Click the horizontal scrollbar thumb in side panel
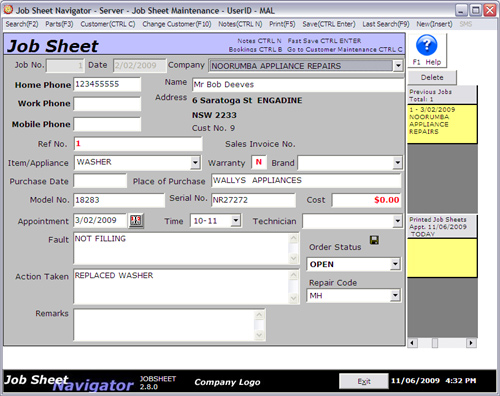Viewport: 500px width, 396px height. coord(435,343)
